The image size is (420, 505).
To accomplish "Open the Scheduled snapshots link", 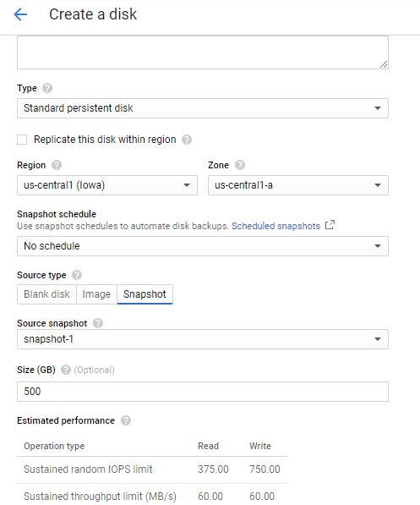I will [x=275, y=226].
